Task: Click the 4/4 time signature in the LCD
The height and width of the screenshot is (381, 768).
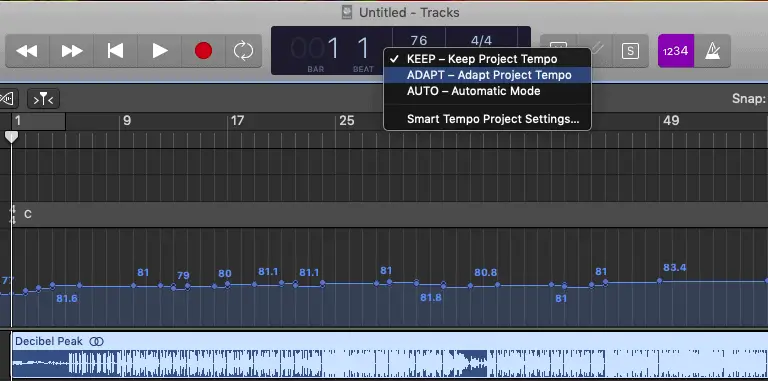Action: tap(481, 40)
